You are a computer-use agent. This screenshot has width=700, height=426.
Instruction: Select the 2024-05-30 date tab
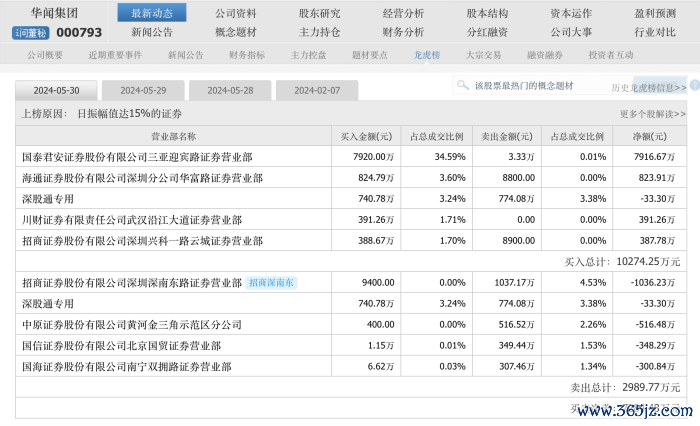coord(57,90)
